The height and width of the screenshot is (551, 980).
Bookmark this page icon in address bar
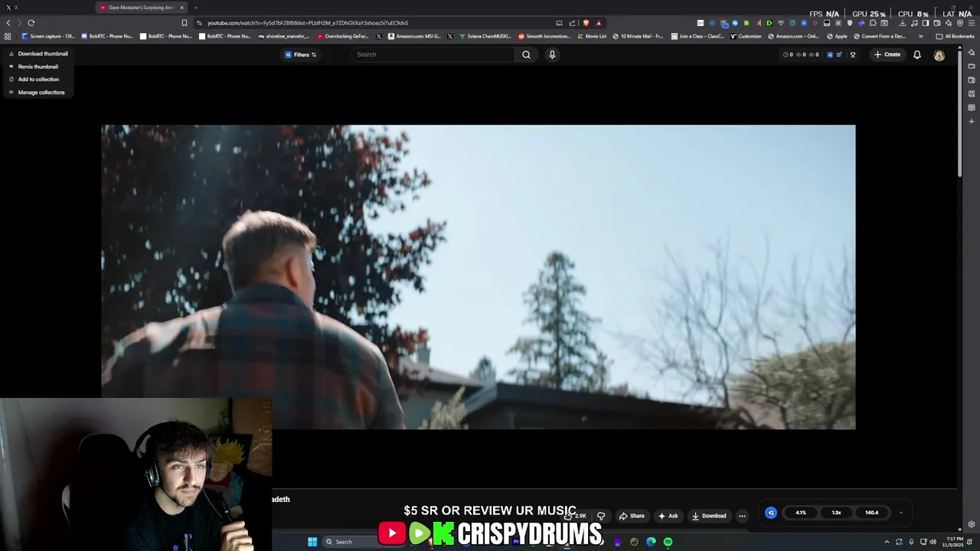coord(184,23)
